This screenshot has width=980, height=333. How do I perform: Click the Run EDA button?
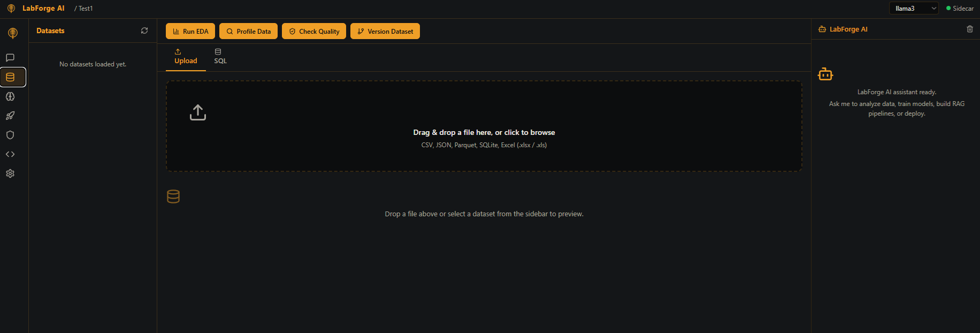coord(190,31)
